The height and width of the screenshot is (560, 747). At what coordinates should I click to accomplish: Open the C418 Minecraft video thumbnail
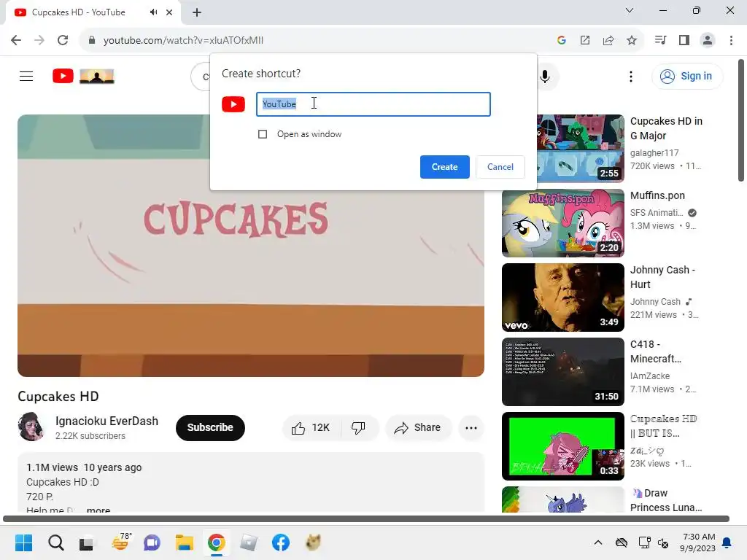tap(562, 372)
